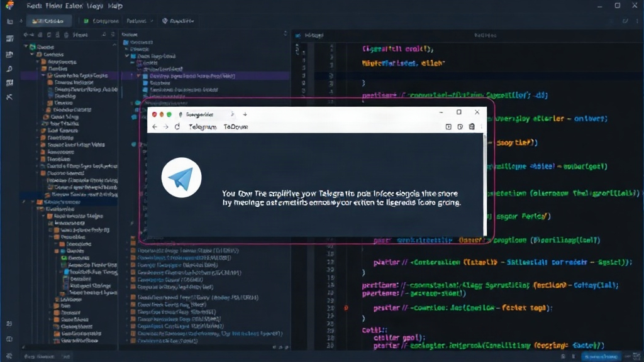Click the orange minimize dot of the browser window

(162, 114)
